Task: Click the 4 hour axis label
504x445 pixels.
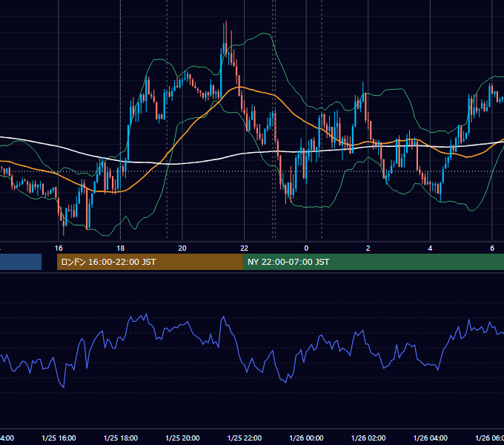Action: pyautogui.click(x=430, y=248)
